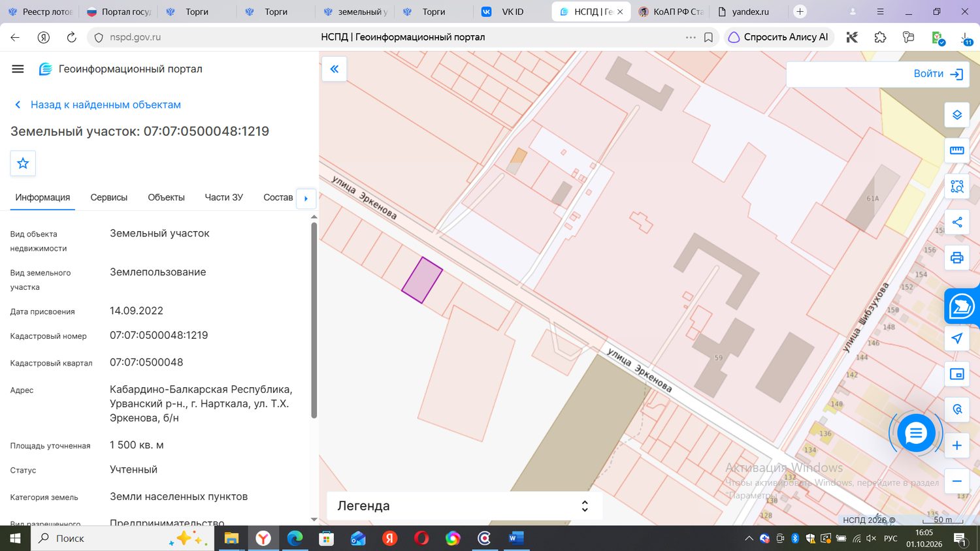Select the area value 1 500 кв. м

point(137,445)
